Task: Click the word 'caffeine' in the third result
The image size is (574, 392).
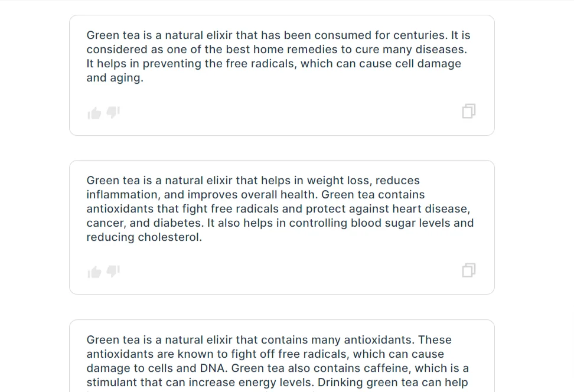Action: click(x=381, y=368)
